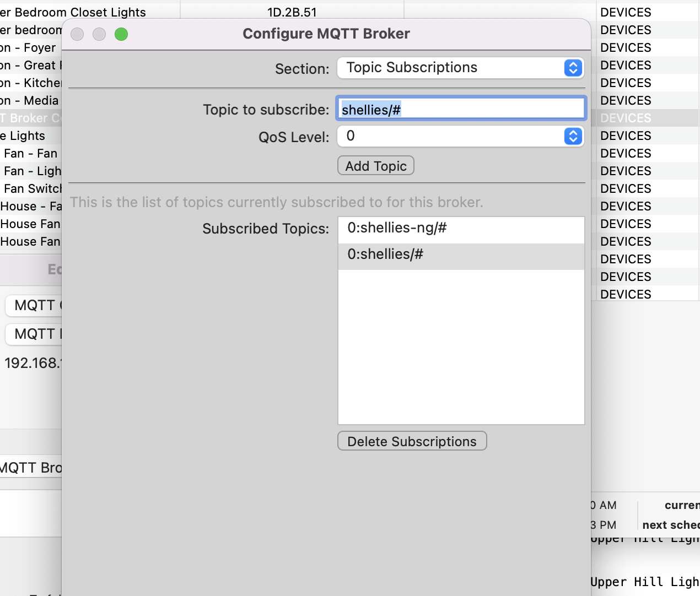Select the 'e Lights' device row
The image size is (700, 596).
(x=23, y=136)
